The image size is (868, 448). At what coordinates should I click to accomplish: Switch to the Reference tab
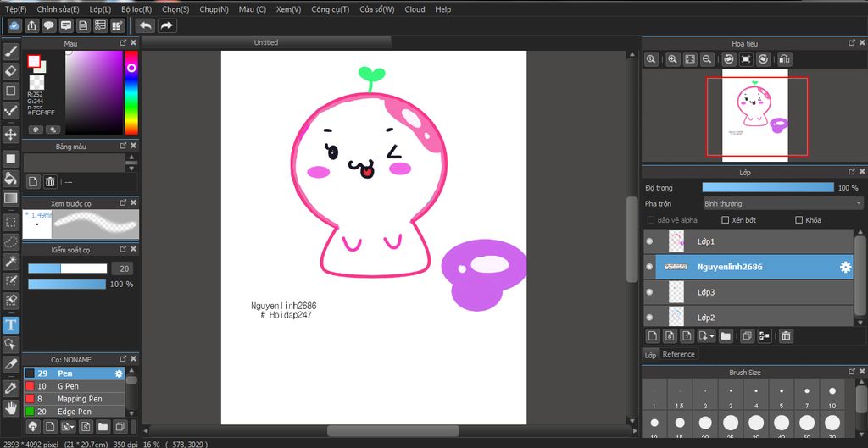(679, 354)
